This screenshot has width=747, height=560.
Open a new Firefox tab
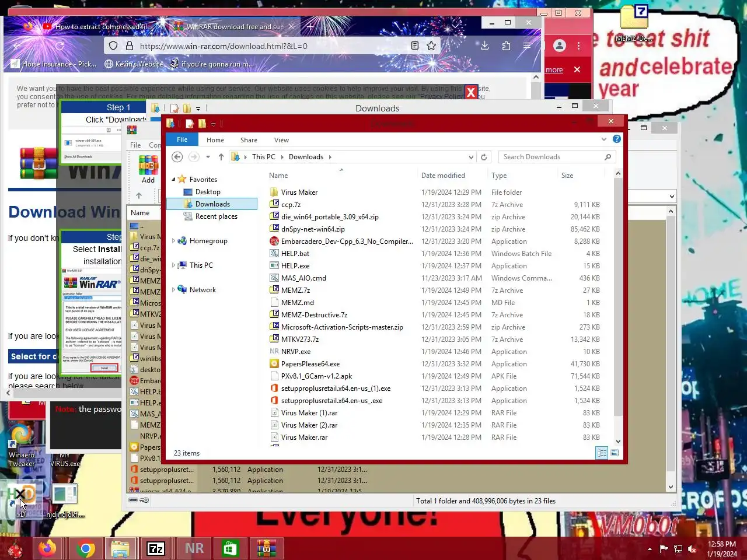(310, 26)
